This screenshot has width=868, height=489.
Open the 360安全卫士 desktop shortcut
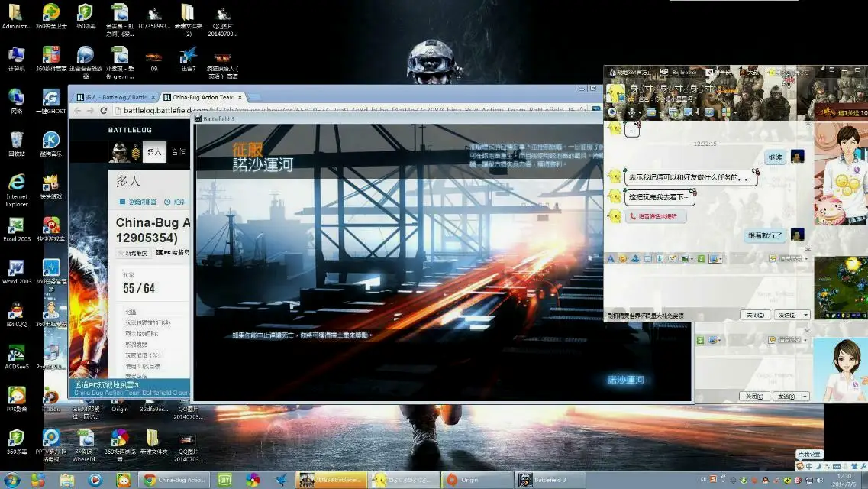click(51, 16)
